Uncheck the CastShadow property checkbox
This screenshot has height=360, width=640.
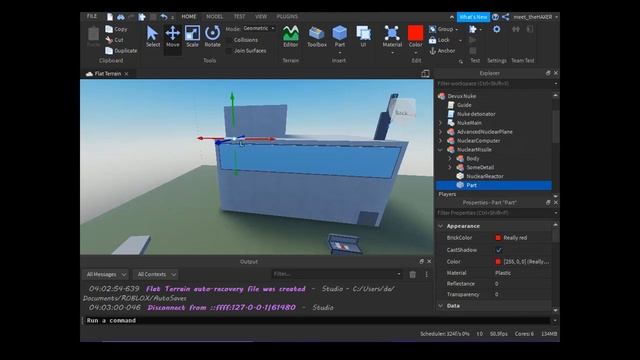(498, 250)
